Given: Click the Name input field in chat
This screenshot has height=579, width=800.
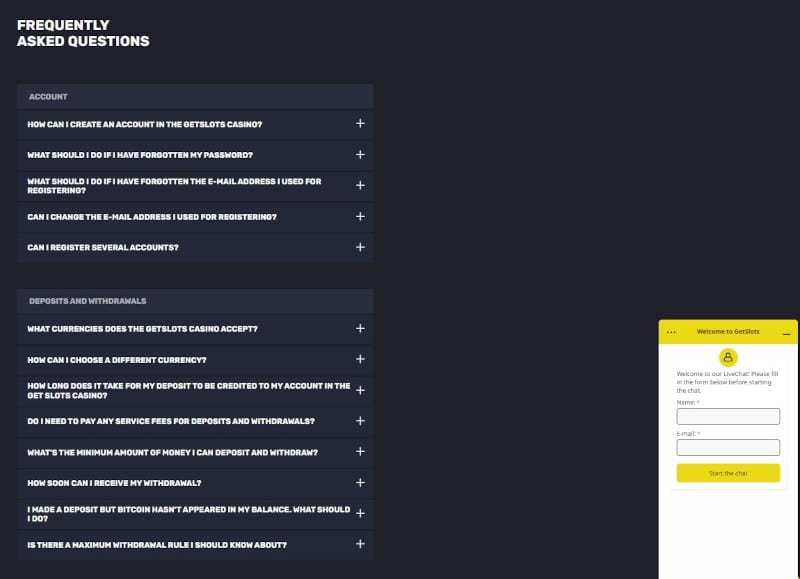Looking at the screenshot, I should pyautogui.click(x=728, y=416).
